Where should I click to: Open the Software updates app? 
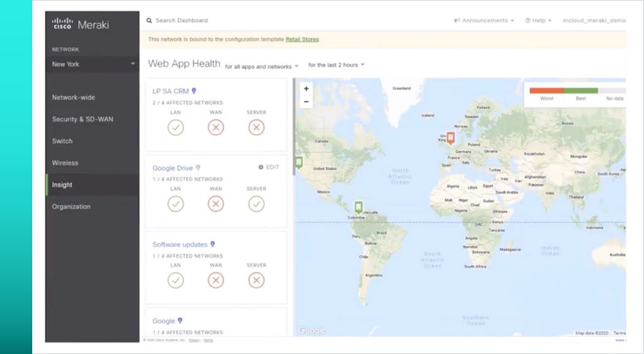pos(180,245)
